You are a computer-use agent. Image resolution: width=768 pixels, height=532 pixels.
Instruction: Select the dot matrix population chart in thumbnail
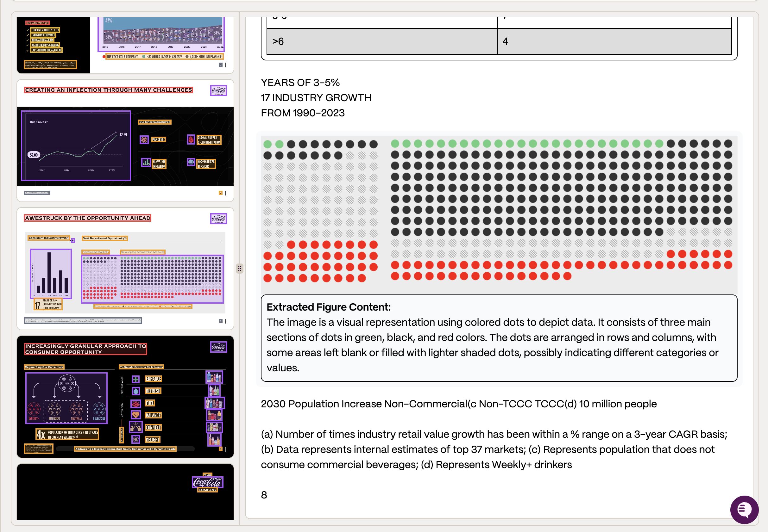pos(153,279)
